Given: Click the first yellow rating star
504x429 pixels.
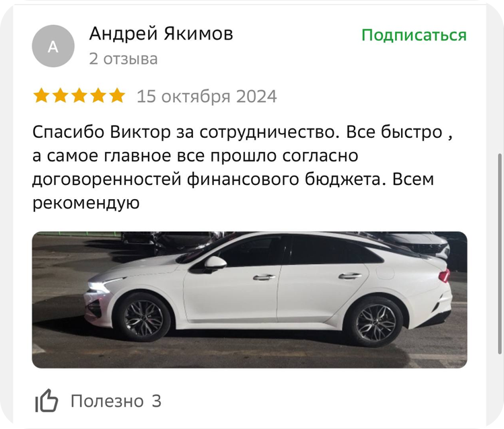Looking at the screenshot, I should click(x=42, y=95).
